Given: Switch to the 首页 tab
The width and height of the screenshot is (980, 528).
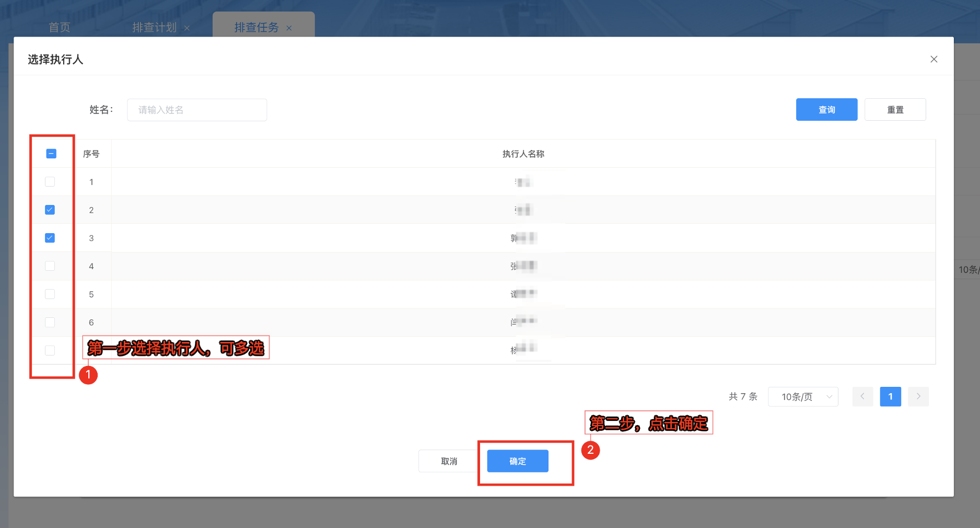Looking at the screenshot, I should (x=60, y=27).
